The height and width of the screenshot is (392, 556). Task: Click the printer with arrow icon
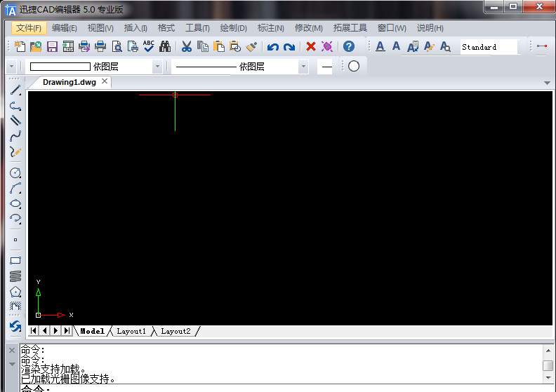[x=84, y=46]
